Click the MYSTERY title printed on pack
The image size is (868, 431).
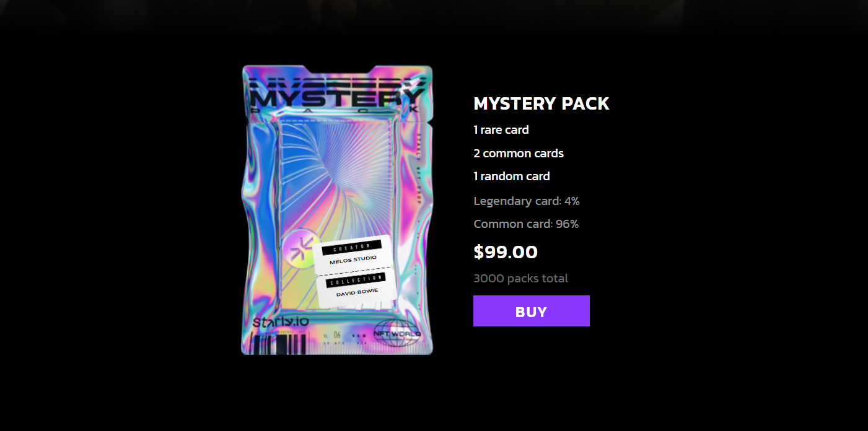338,97
